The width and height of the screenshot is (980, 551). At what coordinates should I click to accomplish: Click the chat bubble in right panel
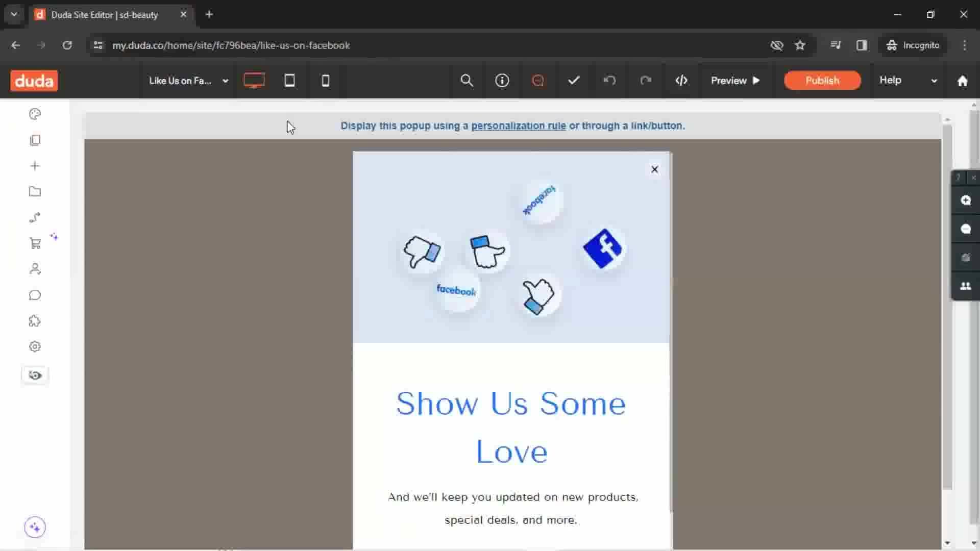[x=965, y=229]
